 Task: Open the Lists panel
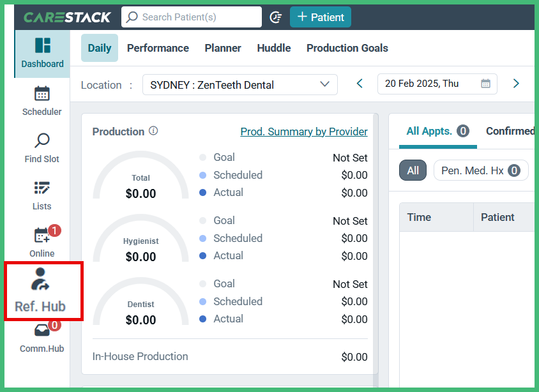pos(42,197)
